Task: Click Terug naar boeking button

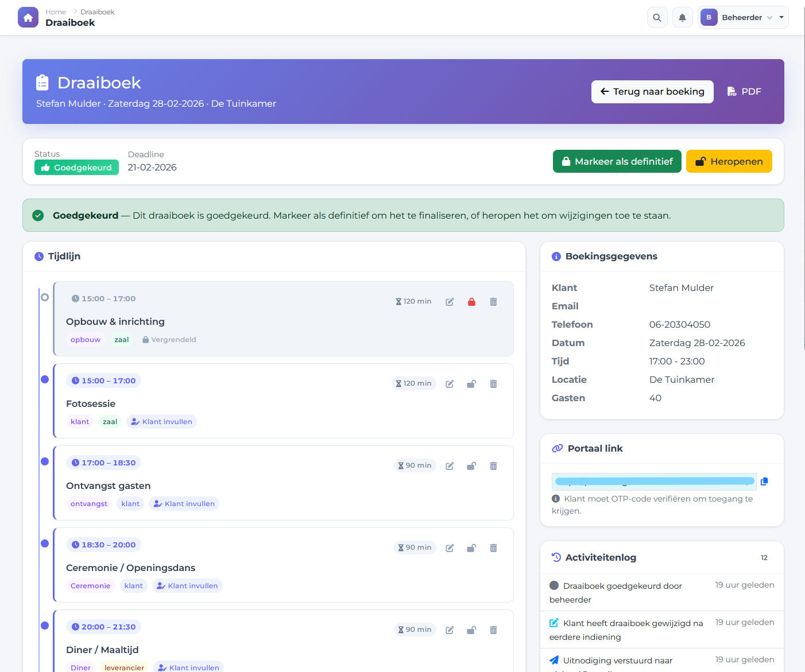Action: pyautogui.click(x=652, y=92)
